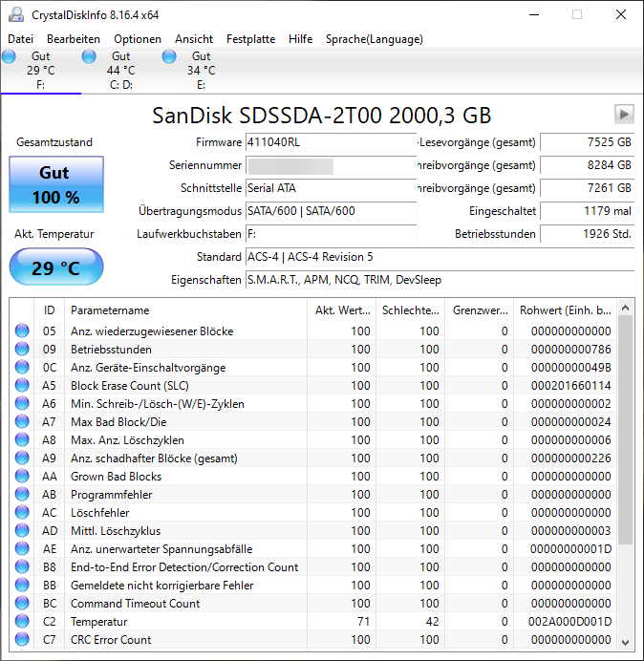Click the Standard field ACS-4 Revision 5

pyautogui.click(x=440, y=257)
